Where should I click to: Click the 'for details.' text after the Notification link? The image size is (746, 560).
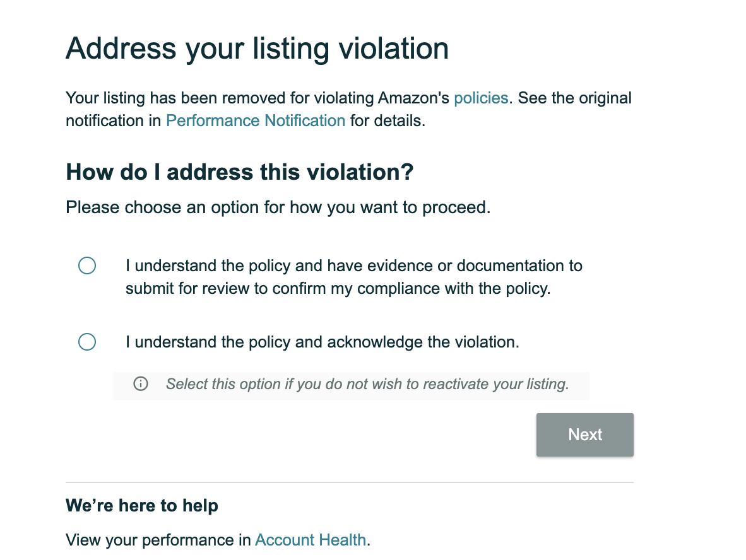pyautogui.click(x=388, y=120)
